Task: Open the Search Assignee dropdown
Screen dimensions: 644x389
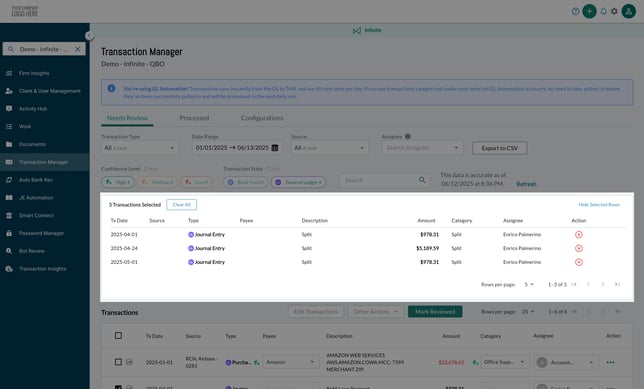Action: click(422, 148)
